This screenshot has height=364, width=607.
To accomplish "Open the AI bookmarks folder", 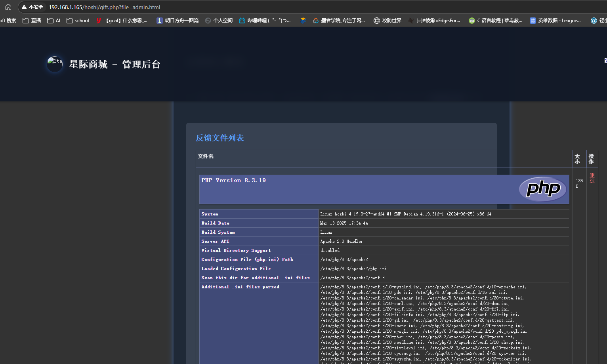I will click(x=53, y=20).
